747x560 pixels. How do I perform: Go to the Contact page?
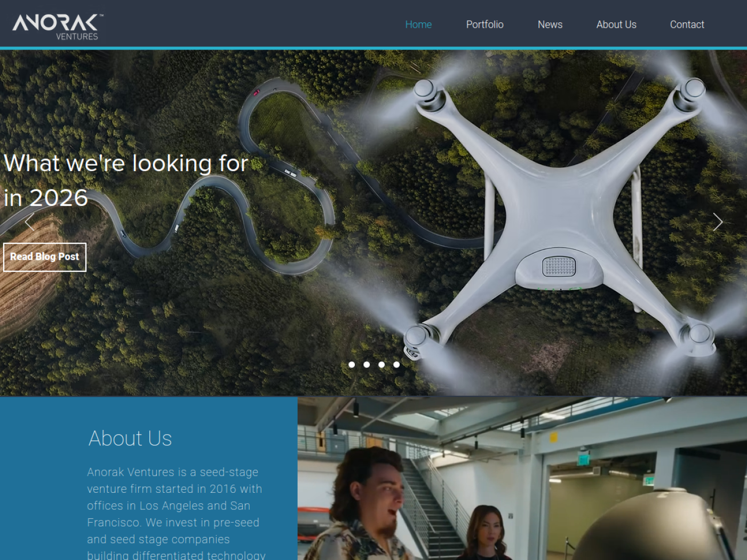click(687, 25)
